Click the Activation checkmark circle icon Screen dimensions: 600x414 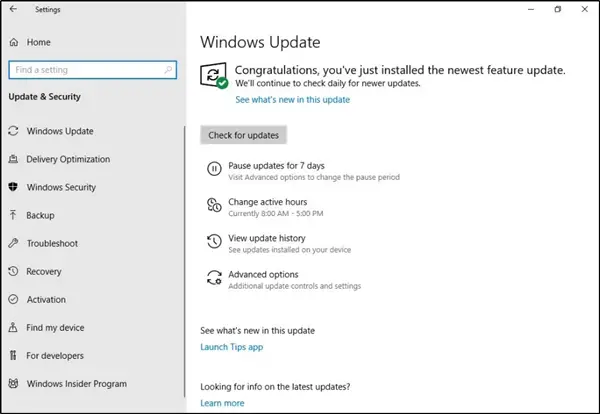13,299
